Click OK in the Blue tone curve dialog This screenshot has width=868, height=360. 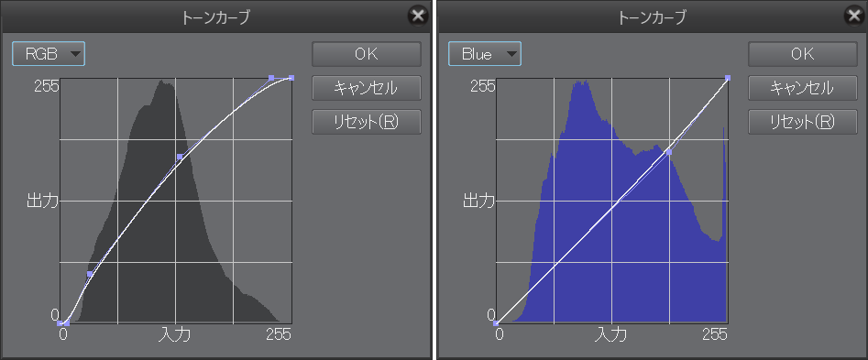click(803, 54)
